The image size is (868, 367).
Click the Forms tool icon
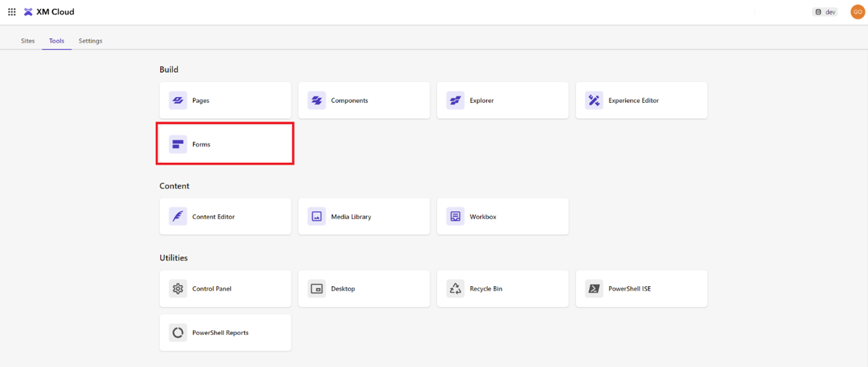point(178,145)
